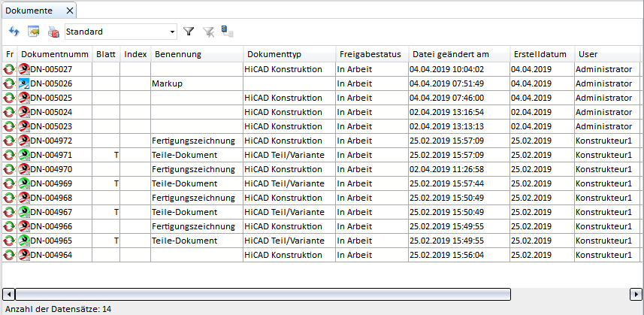
Task: Sort by Freigabestatus column header
Action: coord(372,54)
